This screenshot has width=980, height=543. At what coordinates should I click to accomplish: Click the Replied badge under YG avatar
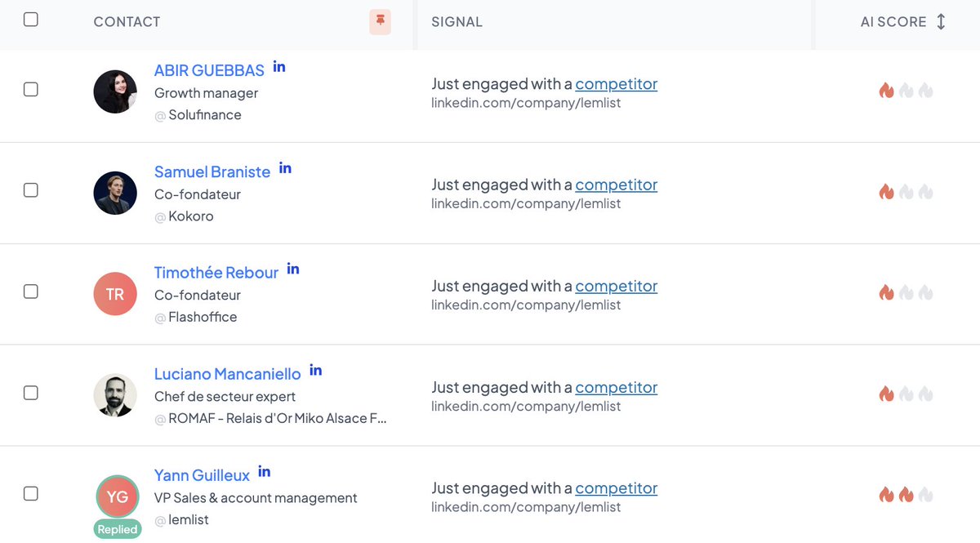tap(118, 529)
